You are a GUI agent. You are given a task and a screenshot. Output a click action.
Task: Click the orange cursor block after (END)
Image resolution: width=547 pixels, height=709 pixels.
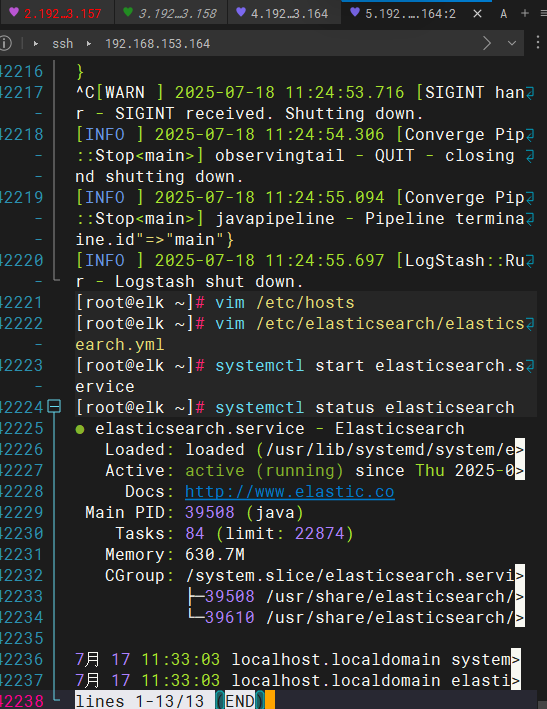tap(270, 701)
